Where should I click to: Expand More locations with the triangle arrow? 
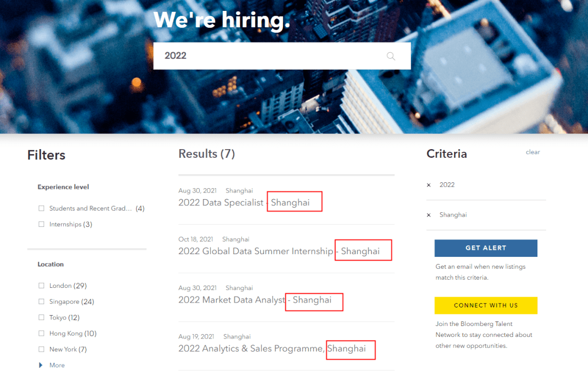pyautogui.click(x=41, y=365)
